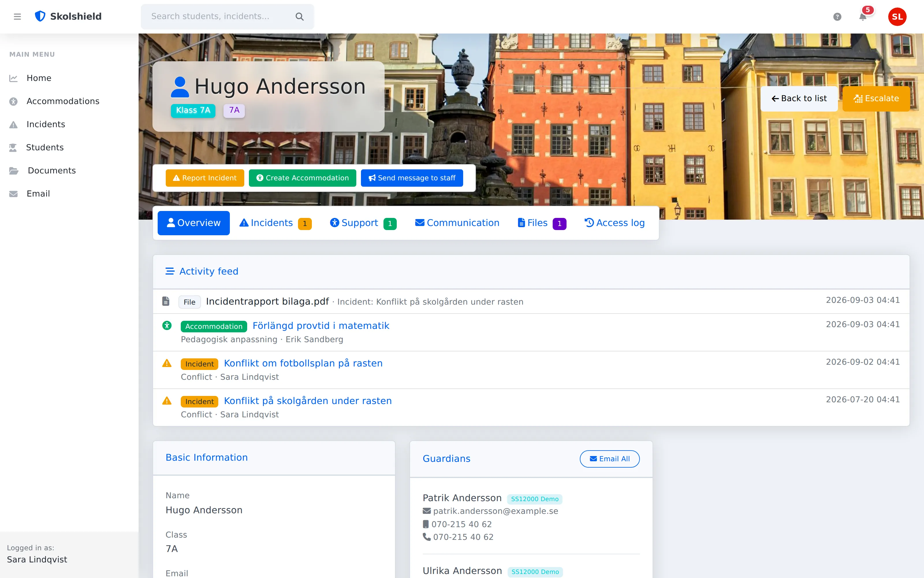Click the Skolshield shield logo

(40, 16)
